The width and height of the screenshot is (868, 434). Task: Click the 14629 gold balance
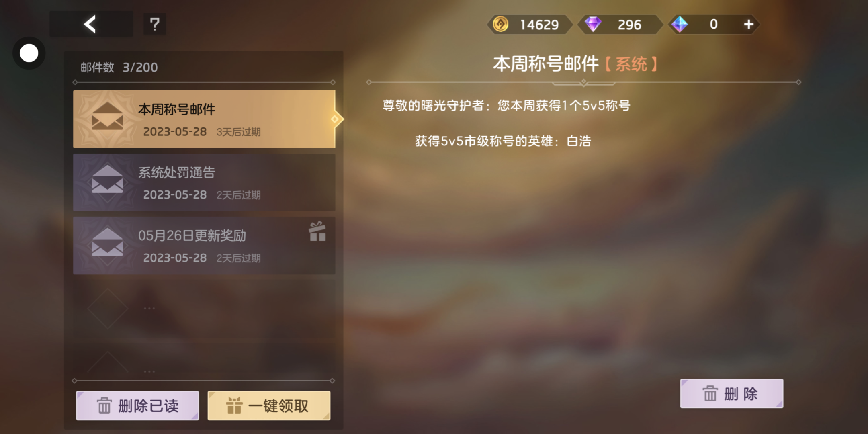(539, 25)
